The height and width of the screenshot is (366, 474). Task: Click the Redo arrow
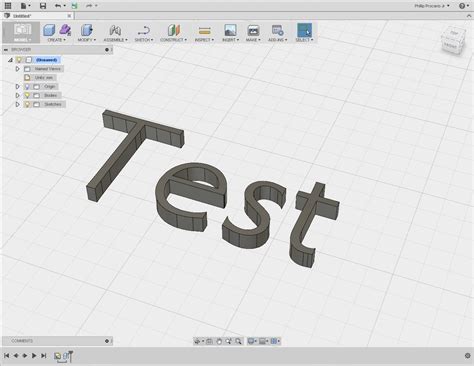point(89,6)
